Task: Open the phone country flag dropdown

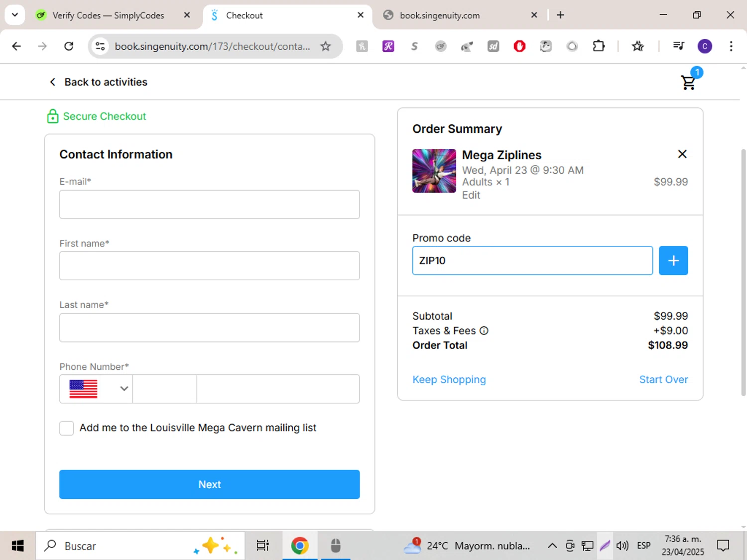Action: click(97, 389)
